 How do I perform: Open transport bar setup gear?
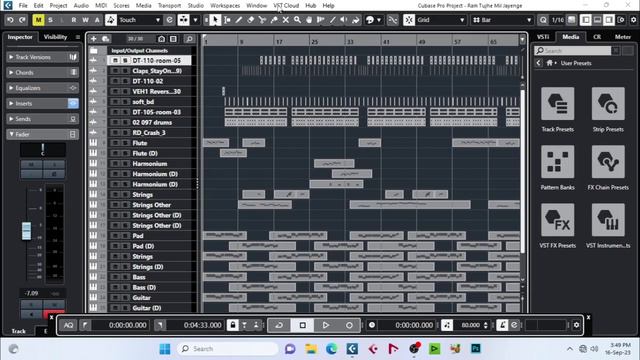tap(576, 325)
